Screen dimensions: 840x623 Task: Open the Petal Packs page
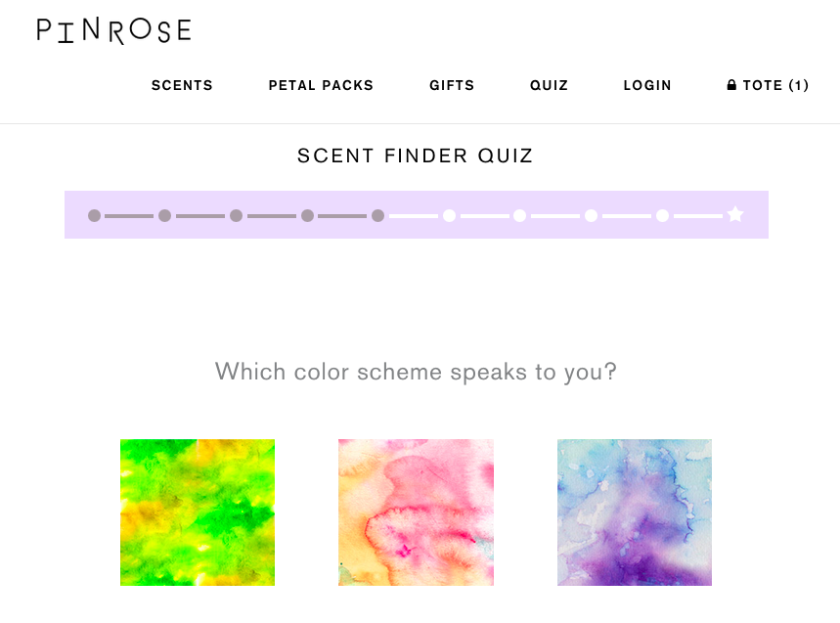tap(321, 85)
